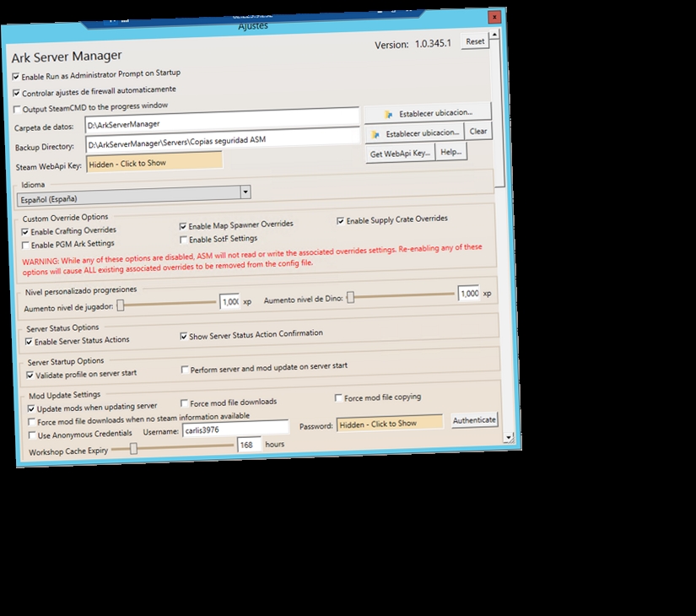Click the Clear button for Backup Directory
The width and height of the screenshot is (696, 616).
coord(478,132)
